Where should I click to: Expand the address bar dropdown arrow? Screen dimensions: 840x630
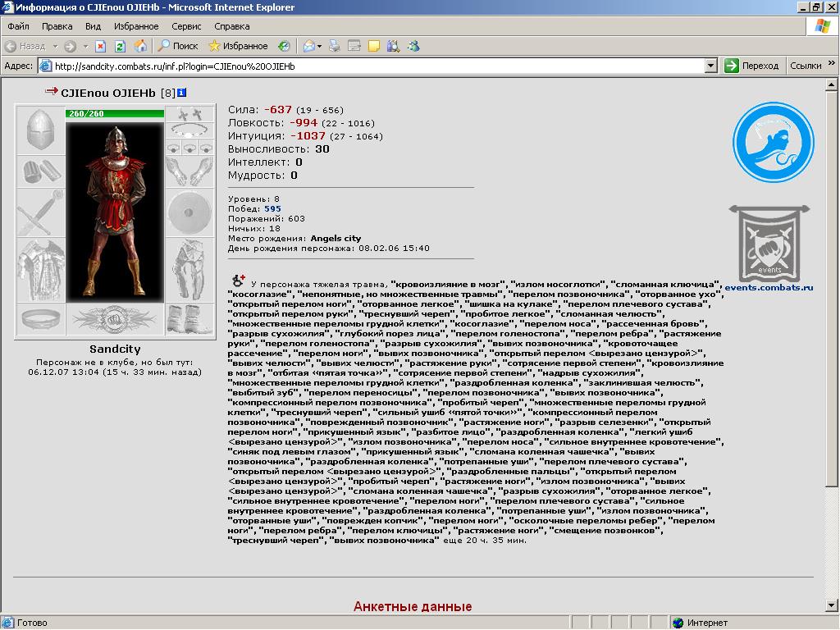[x=711, y=66]
